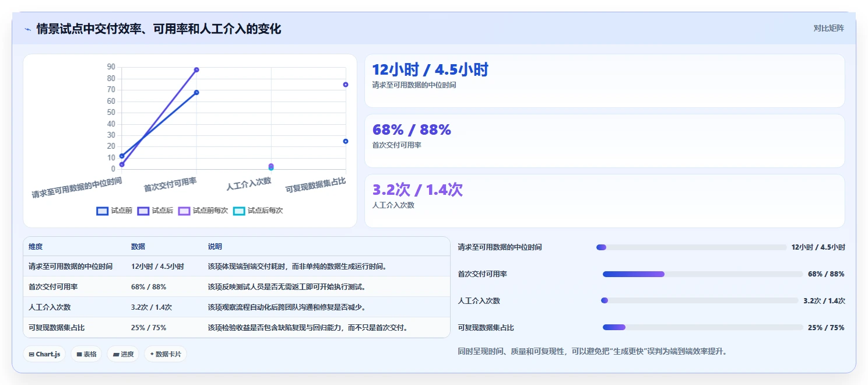Click the 进度 tag chip
Screen dimensions: 868x385
pos(123,354)
